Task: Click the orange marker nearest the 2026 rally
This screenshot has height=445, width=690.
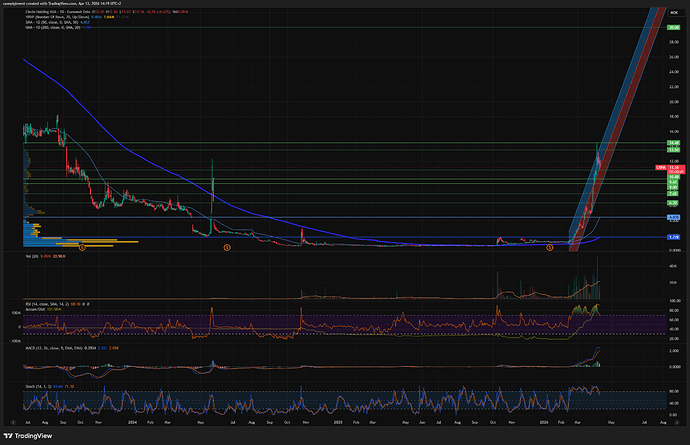Action: [x=549, y=247]
